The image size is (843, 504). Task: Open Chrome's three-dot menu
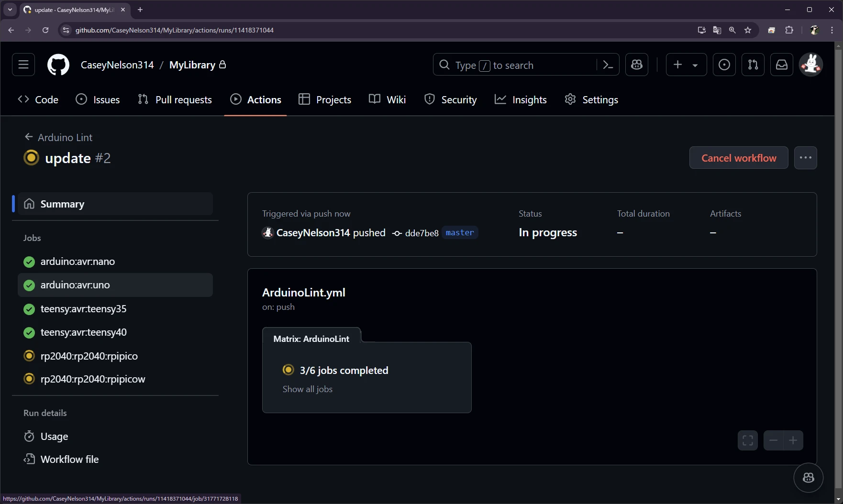click(832, 30)
